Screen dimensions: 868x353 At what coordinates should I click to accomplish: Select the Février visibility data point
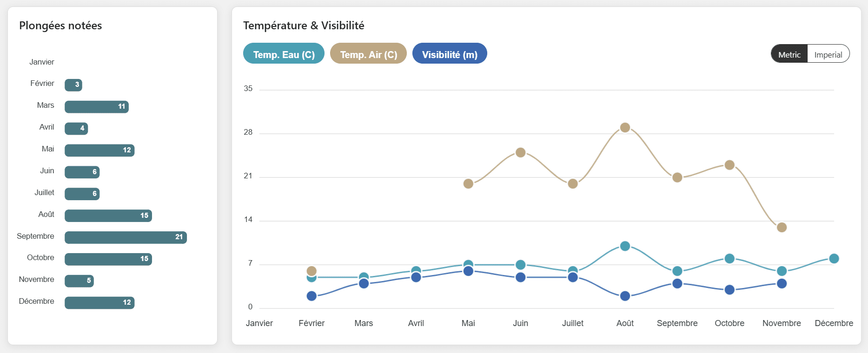click(311, 296)
